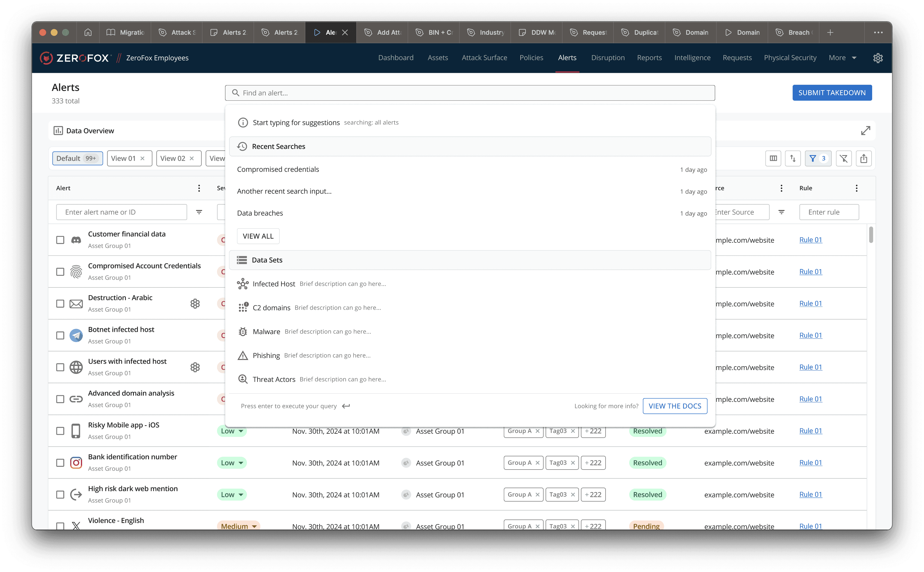
Task: Check the Customer financial data checkbox
Action: point(60,240)
